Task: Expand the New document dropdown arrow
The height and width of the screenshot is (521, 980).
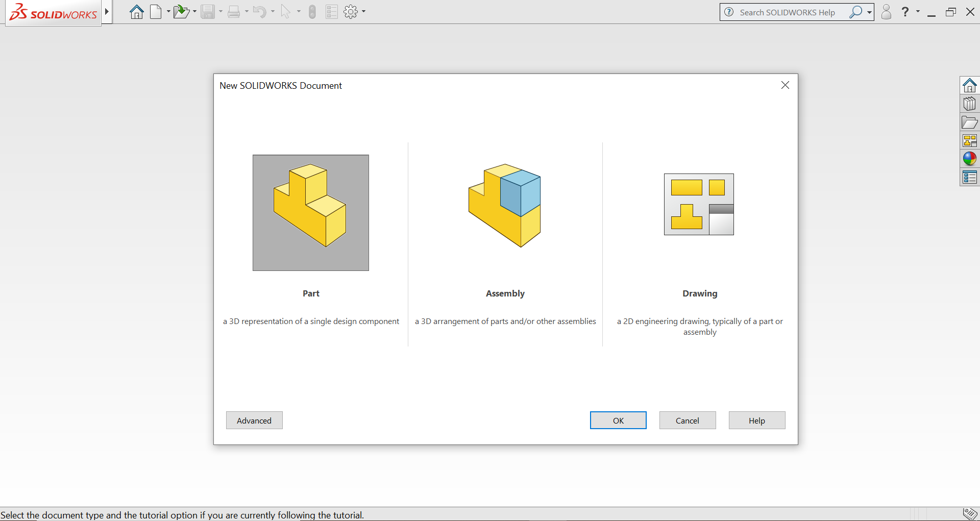Action: point(168,12)
